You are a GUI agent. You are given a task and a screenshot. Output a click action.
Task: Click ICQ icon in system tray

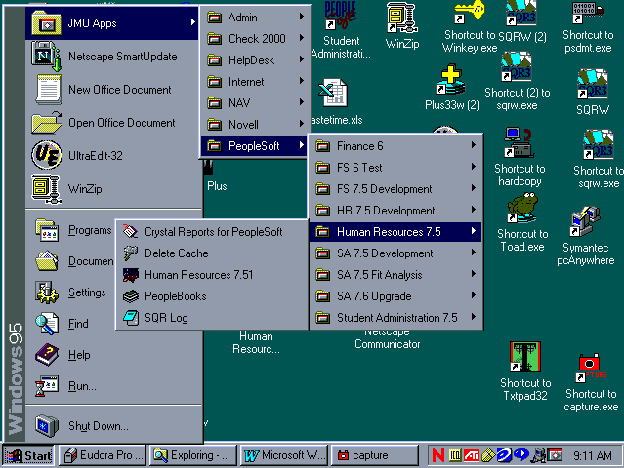point(455,455)
